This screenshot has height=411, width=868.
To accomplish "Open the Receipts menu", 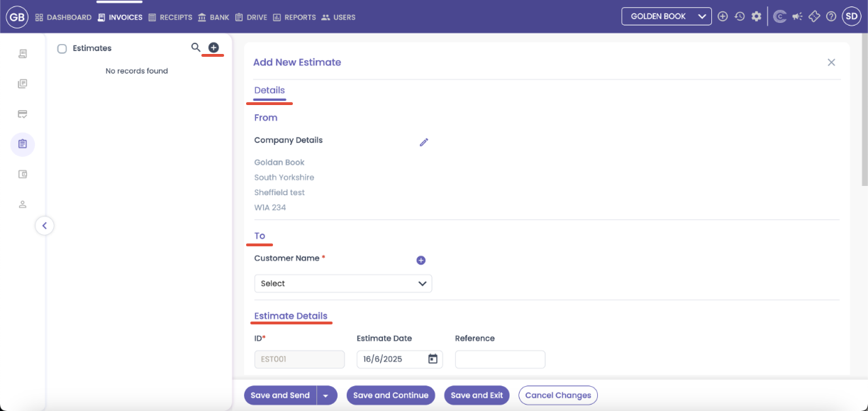I will click(x=170, y=17).
